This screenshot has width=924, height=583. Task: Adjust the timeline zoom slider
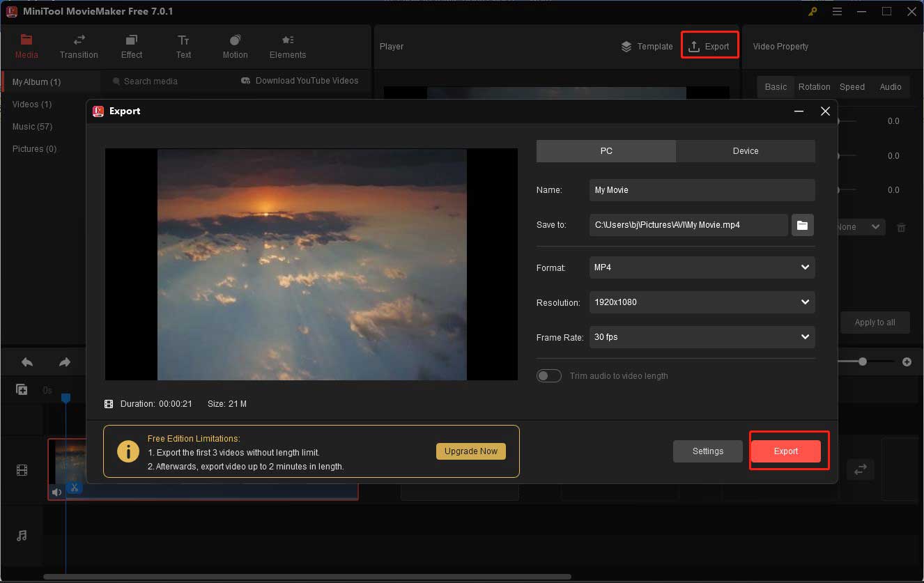click(862, 362)
